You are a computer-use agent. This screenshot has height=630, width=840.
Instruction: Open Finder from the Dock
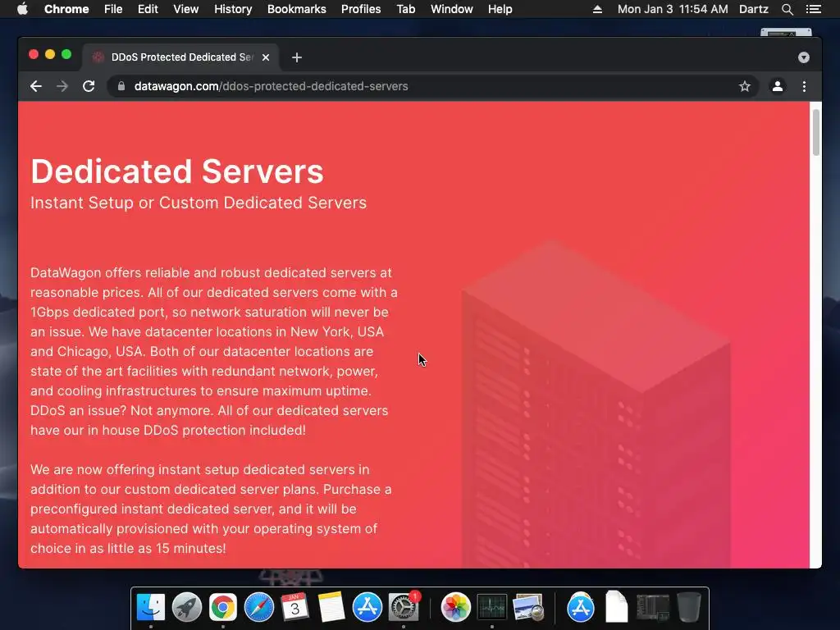pos(151,607)
